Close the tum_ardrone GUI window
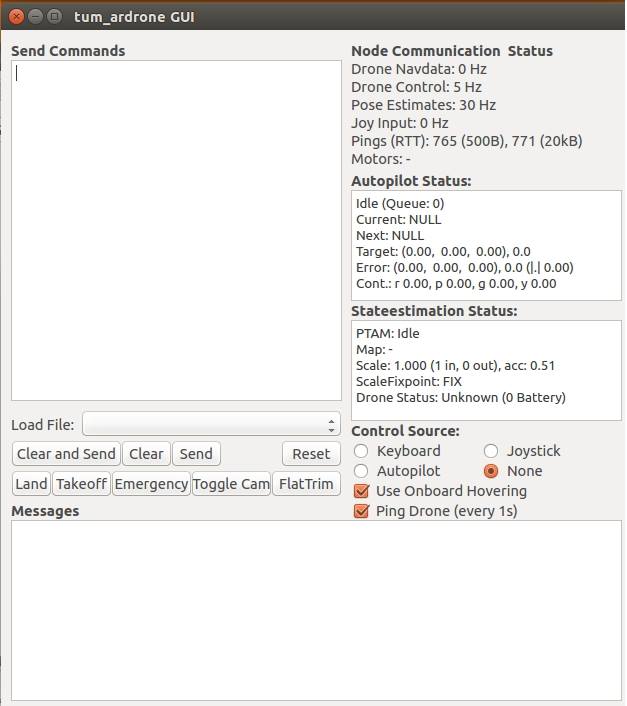627x706 pixels. [16, 16]
